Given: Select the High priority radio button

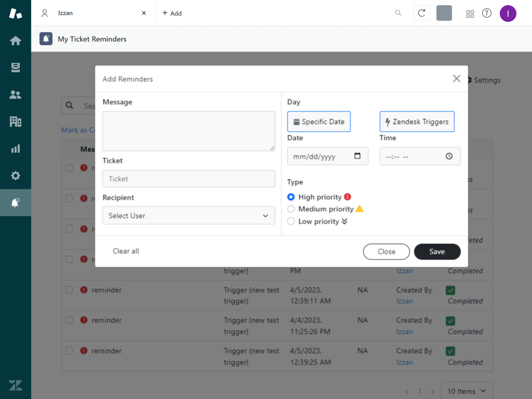Looking at the screenshot, I should [x=291, y=197].
